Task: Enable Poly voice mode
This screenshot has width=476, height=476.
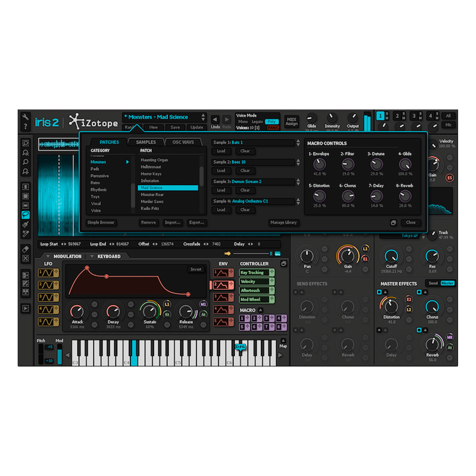Action: point(272,122)
